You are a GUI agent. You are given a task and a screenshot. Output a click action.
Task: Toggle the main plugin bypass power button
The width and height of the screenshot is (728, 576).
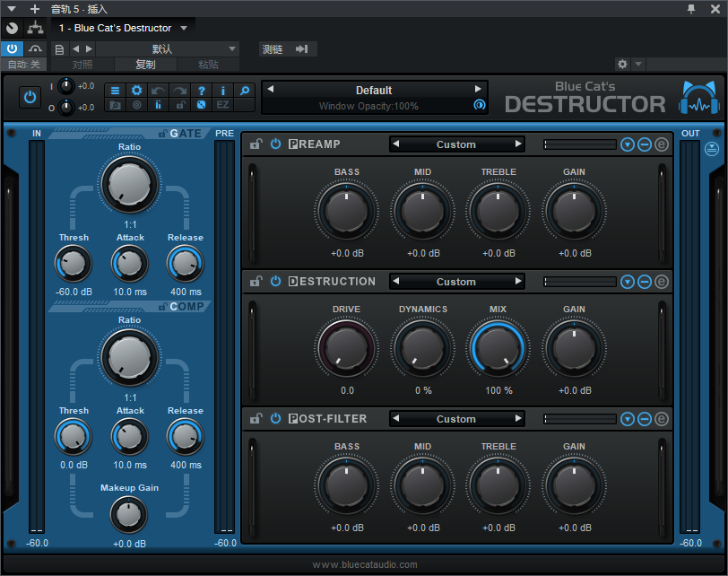click(30, 98)
